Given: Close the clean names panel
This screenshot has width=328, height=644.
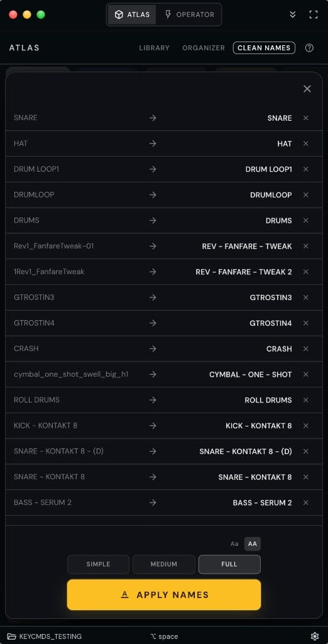Looking at the screenshot, I should pyautogui.click(x=307, y=89).
